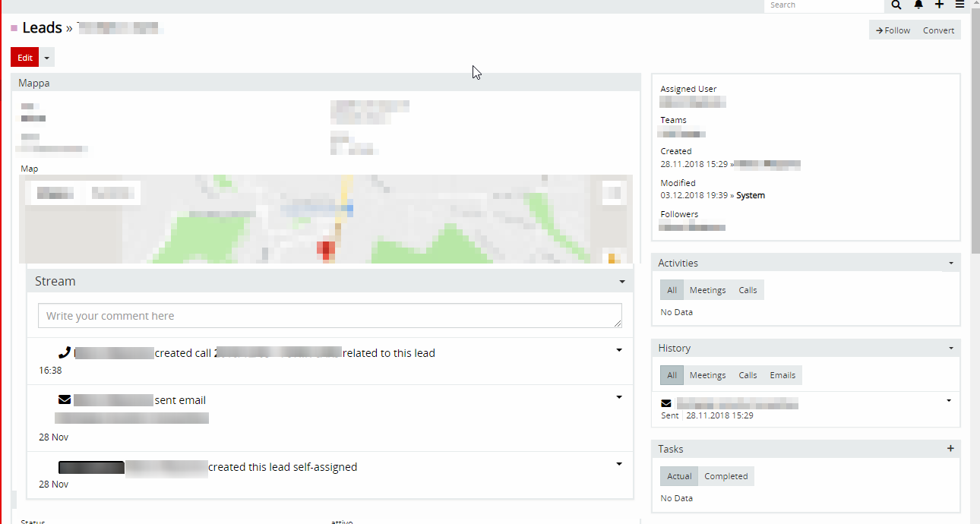The image size is (980, 524).
Task: Open the Activities panel dropdown caret
Action: click(951, 264)
